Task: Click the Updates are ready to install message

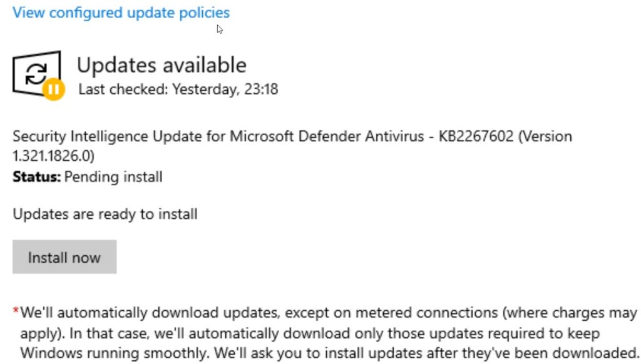Action: coord(103,214)
